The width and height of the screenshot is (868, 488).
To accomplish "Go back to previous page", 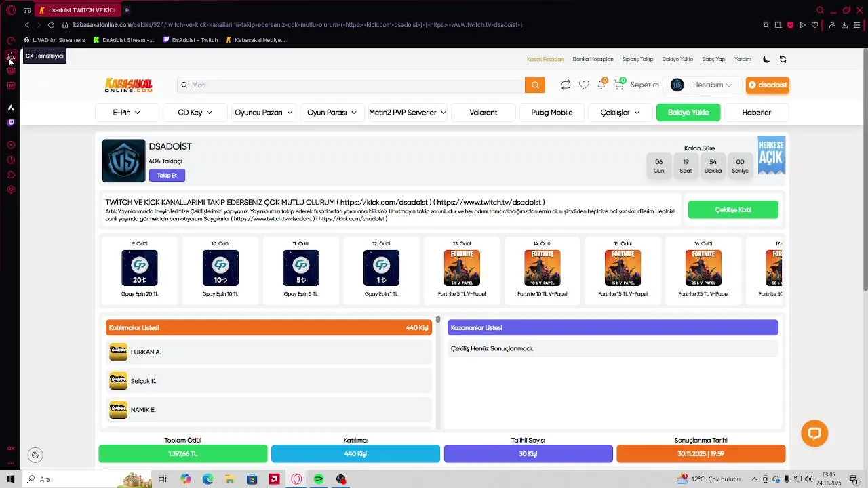I will [x=27, y=25].
